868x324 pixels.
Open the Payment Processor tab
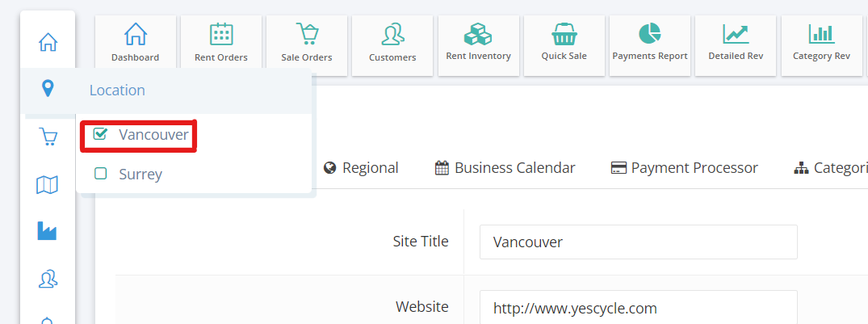pos(684,168)
